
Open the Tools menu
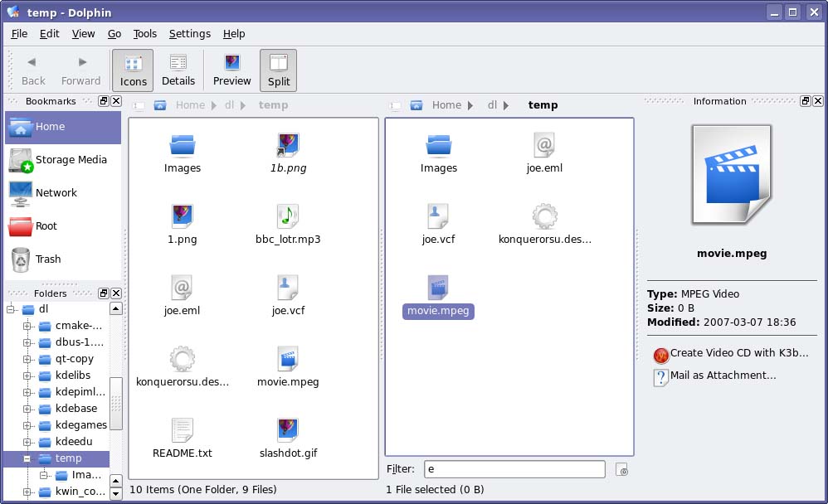(144, 34)
